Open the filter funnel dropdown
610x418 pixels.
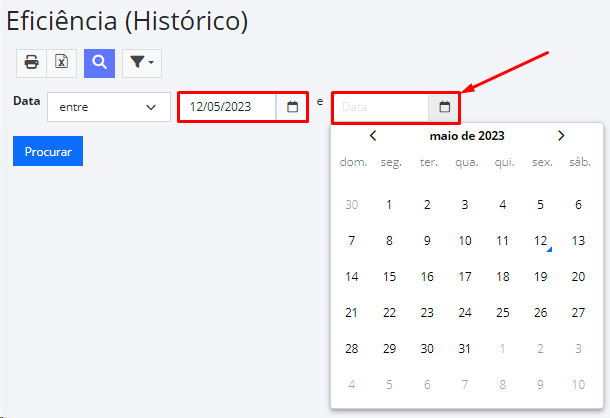142,63
